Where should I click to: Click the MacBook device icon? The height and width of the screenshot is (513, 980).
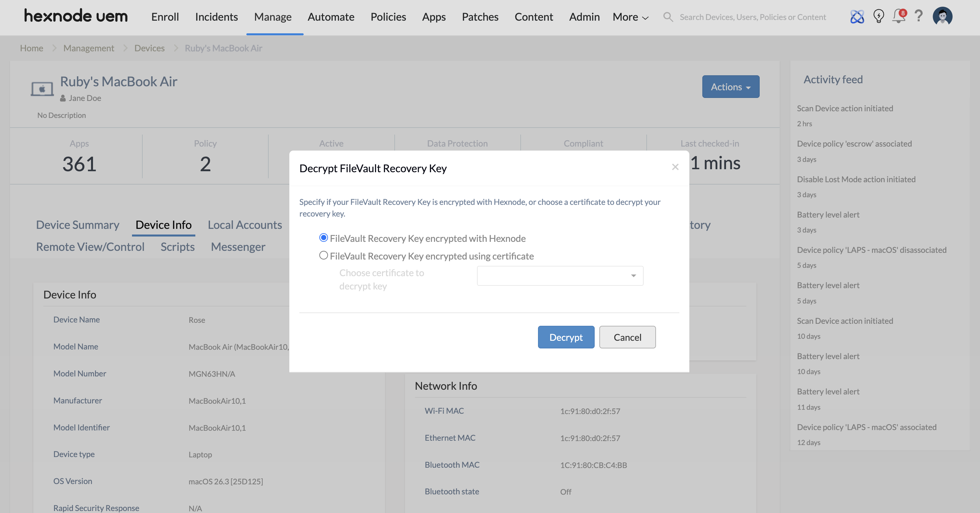tap(42, 89)
